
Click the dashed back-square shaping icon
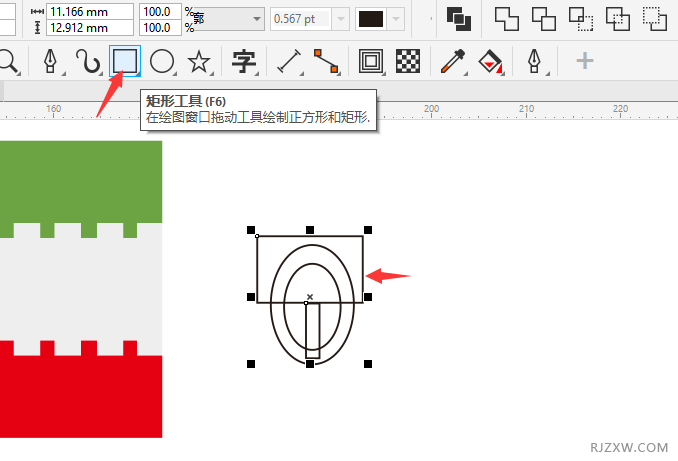tap(655, 19)
